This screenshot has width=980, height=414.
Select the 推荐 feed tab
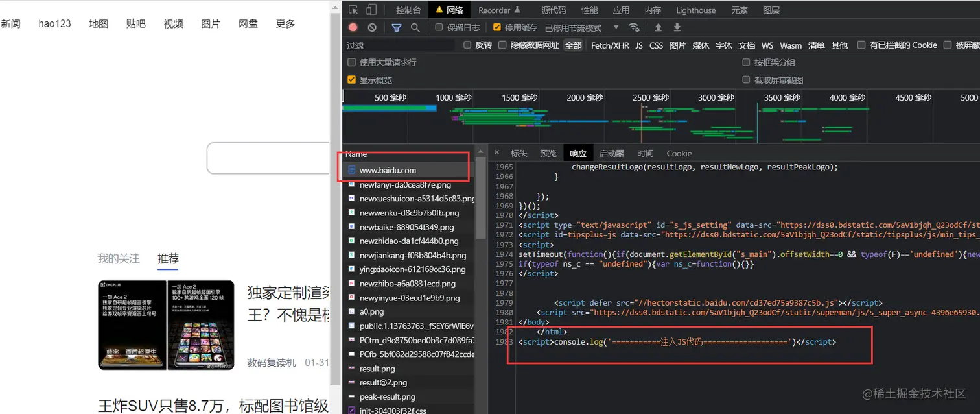tap(168, 258)
